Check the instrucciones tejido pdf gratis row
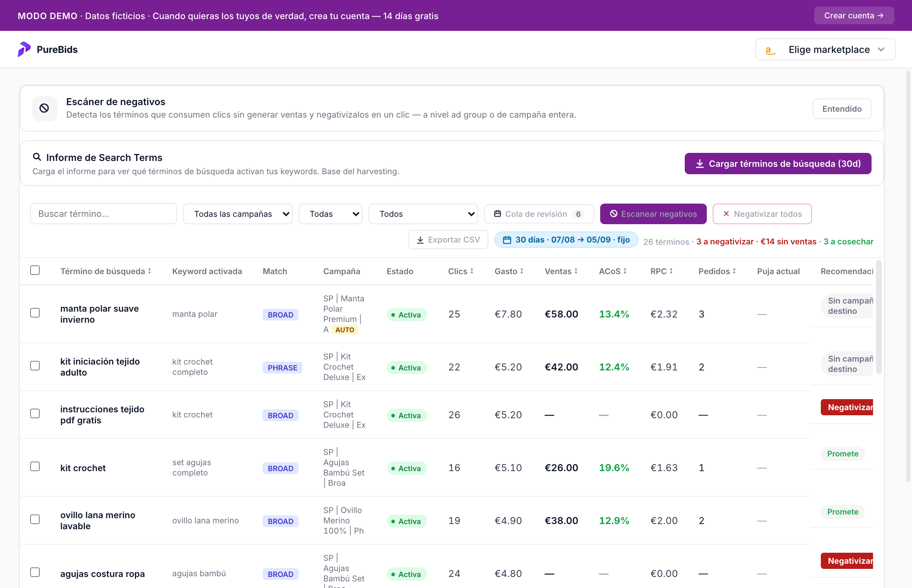Viewport: 912px width, 588px height. pos(35,413)
